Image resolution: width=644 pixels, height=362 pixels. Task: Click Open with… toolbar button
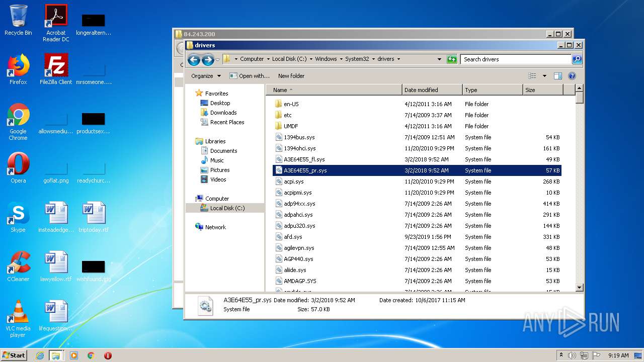point(250,76)
